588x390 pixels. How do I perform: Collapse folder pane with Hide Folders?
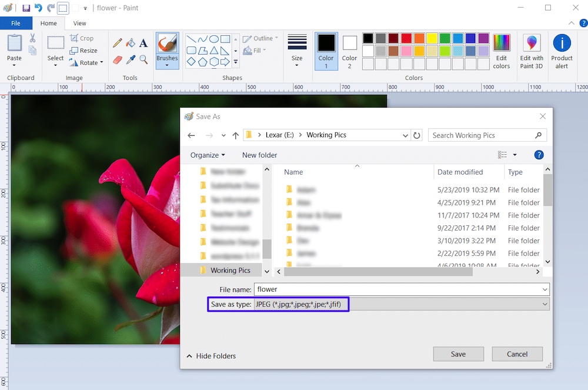212,356
